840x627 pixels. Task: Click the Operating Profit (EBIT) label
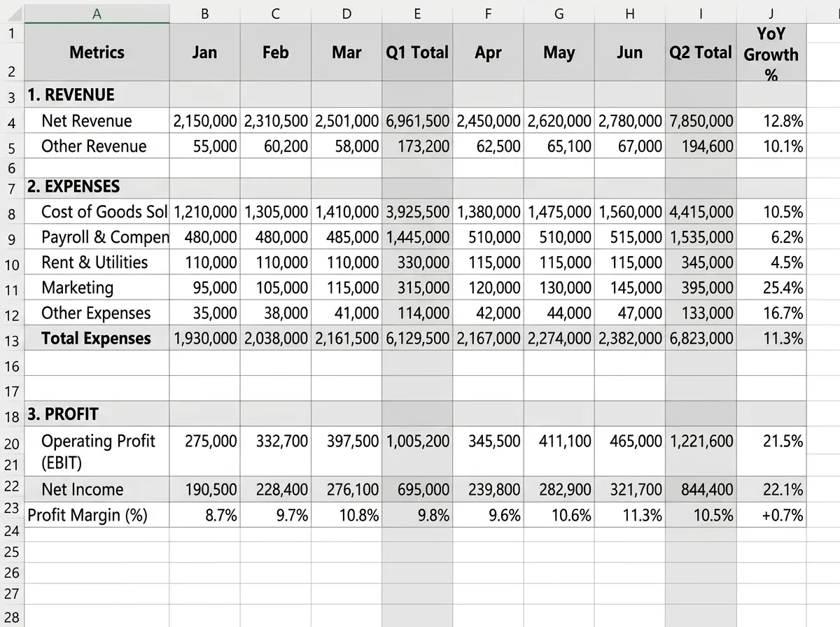pos(97,451)
